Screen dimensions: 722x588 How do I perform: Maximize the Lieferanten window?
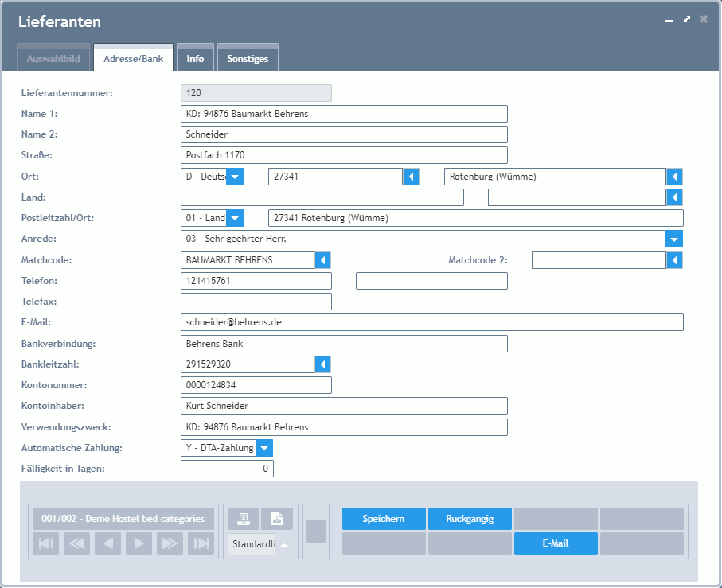point(687,19)
